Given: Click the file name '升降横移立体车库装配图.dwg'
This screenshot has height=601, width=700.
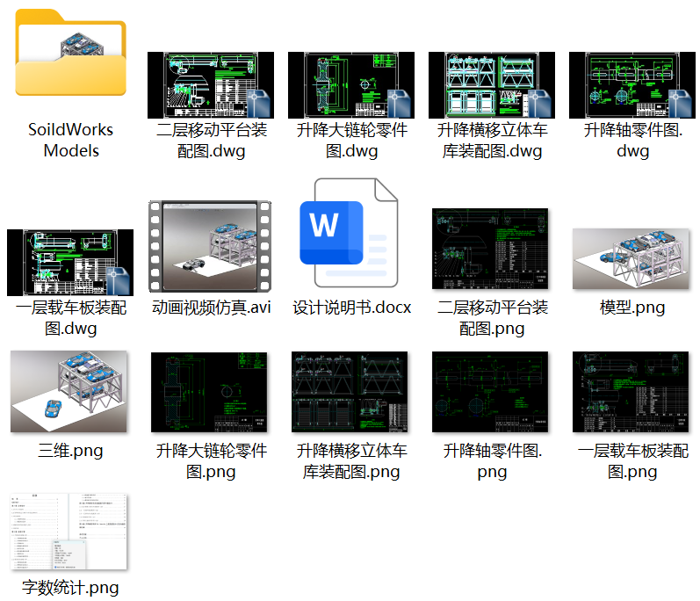Looking at the screenshot, I should [x=492, y=141].
